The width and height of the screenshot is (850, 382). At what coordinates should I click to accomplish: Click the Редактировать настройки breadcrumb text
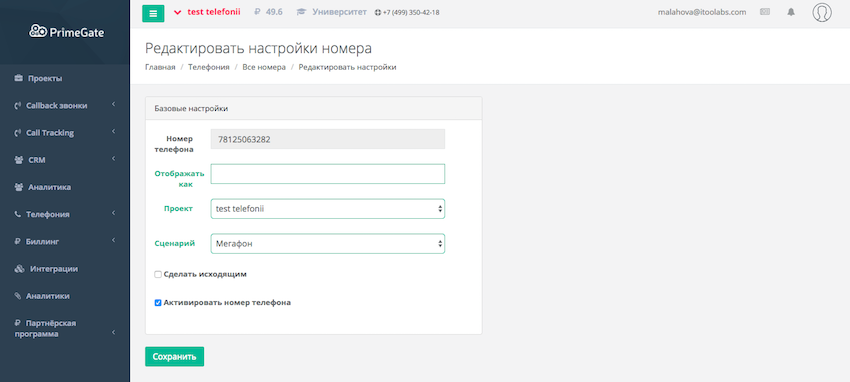[347, 67]
